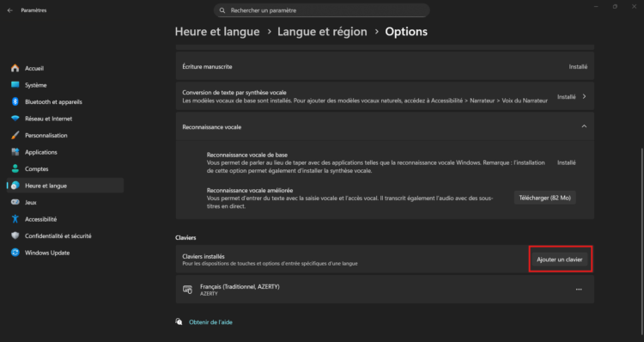644x342 pixels.
Task: Click the Accessibilité figure icon
Action: tap(15, 219)
